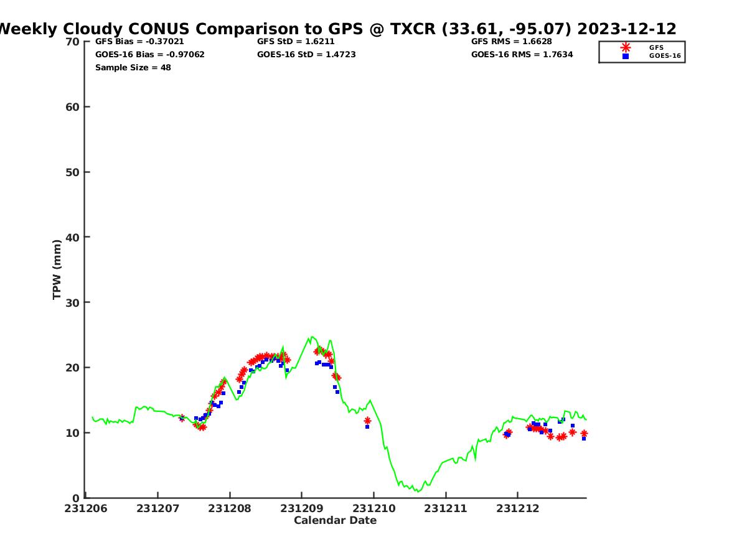The height and width of the screenshot is (560, 747).
Task: Select the isolated red GFS marker near 231210
Action: pyautogui.click(x=367, y=421)
